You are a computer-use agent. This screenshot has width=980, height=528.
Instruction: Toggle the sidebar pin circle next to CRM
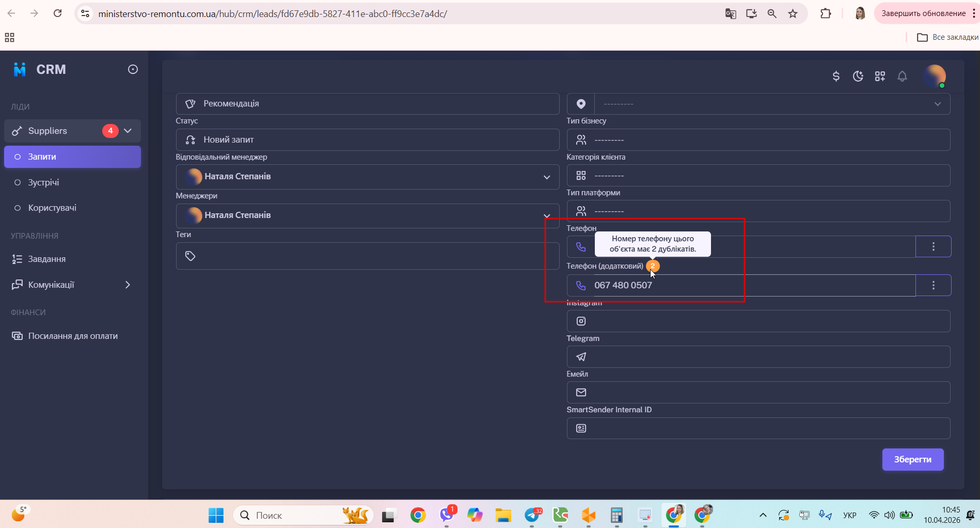[x=133, y=69]
